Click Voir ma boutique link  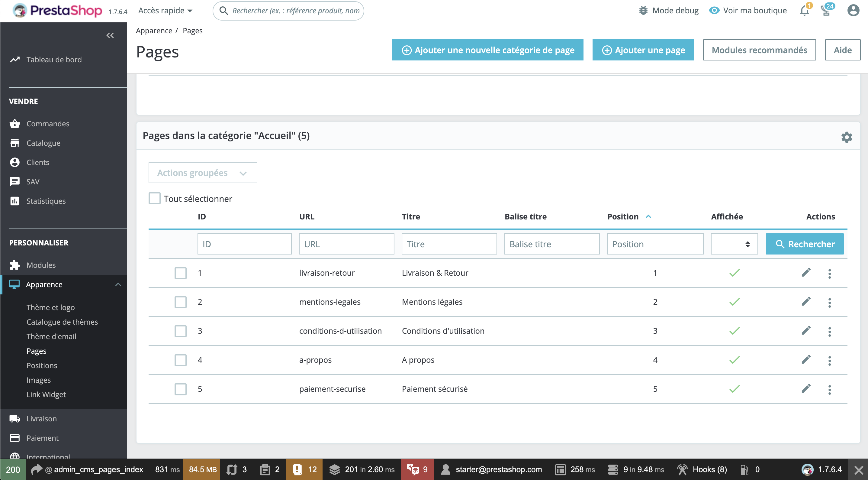coord(748,11)
